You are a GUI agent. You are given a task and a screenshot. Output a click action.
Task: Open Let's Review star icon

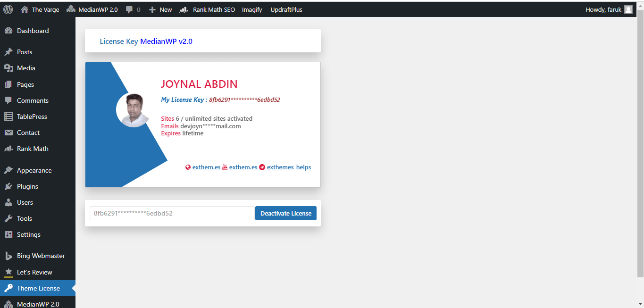click(x=8, y=272)
